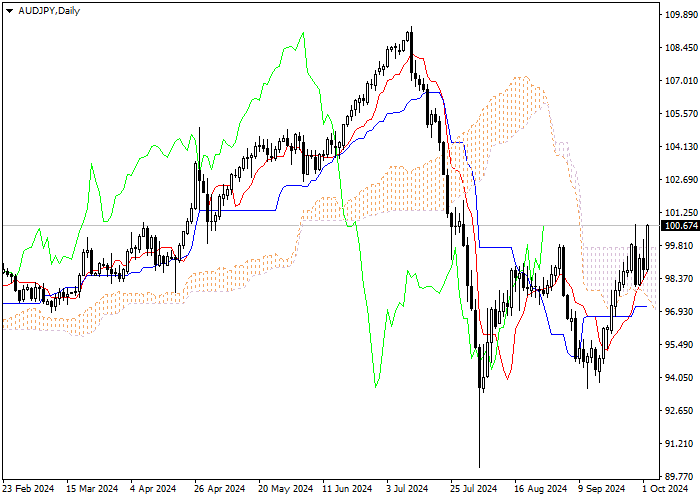
Task: Select the 96.930 price axis label
Action: (x=681, y=312)
